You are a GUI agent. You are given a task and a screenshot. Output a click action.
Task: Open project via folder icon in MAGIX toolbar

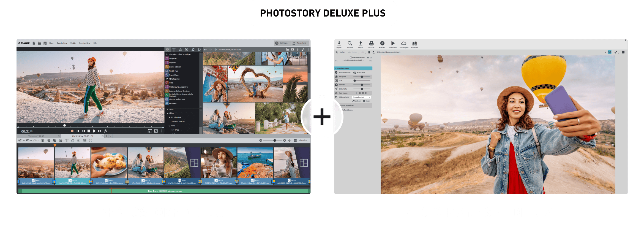click(x=39, y=43)
